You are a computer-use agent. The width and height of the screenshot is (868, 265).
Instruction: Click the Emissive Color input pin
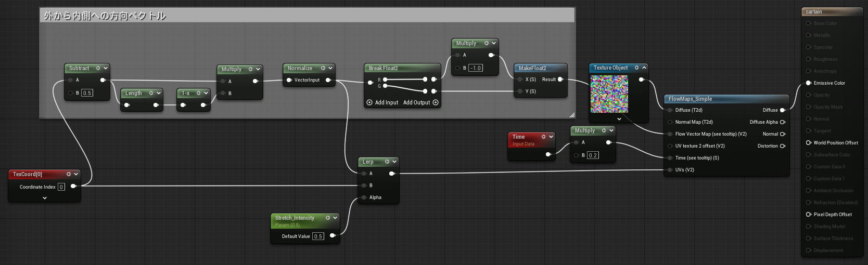pyautogui.click(x=808, y=83)
